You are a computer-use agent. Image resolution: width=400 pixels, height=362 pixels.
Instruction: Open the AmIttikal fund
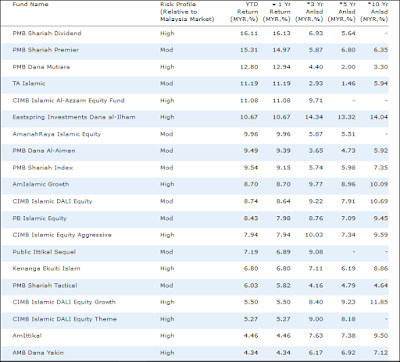click(x=27, y=336)
